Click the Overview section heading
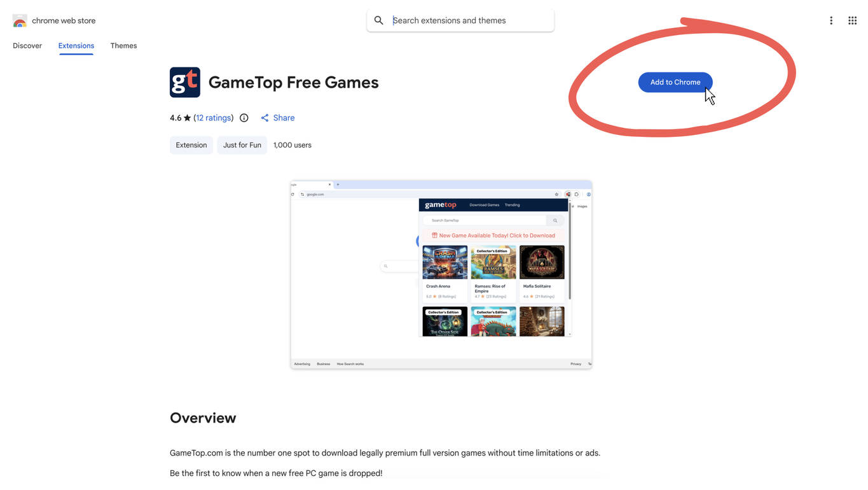This screenshot has height=490, width=868. tap(203, 418)
